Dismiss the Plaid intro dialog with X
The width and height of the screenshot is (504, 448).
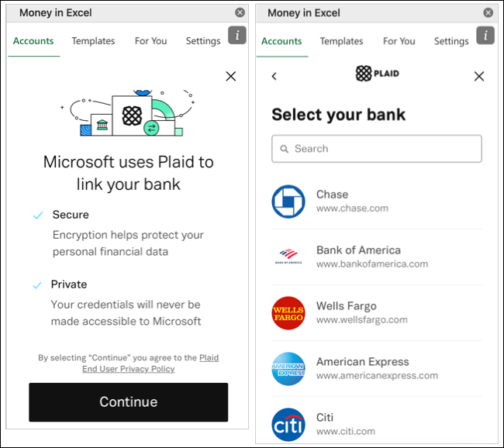(x=231, y=77)
